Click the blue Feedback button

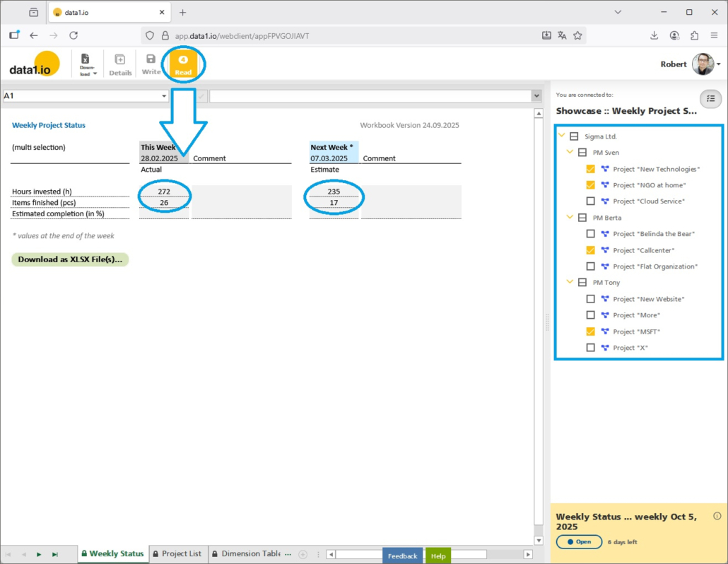tap(402, 556)
